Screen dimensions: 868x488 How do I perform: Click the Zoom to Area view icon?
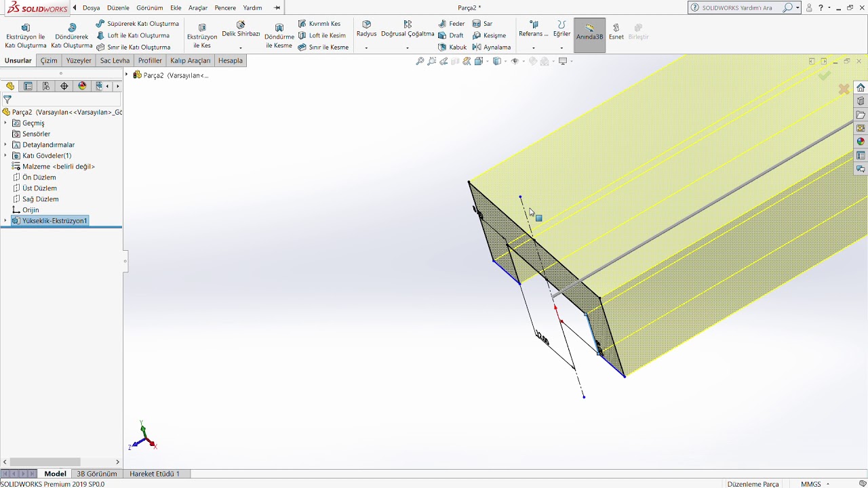[432, 61]
